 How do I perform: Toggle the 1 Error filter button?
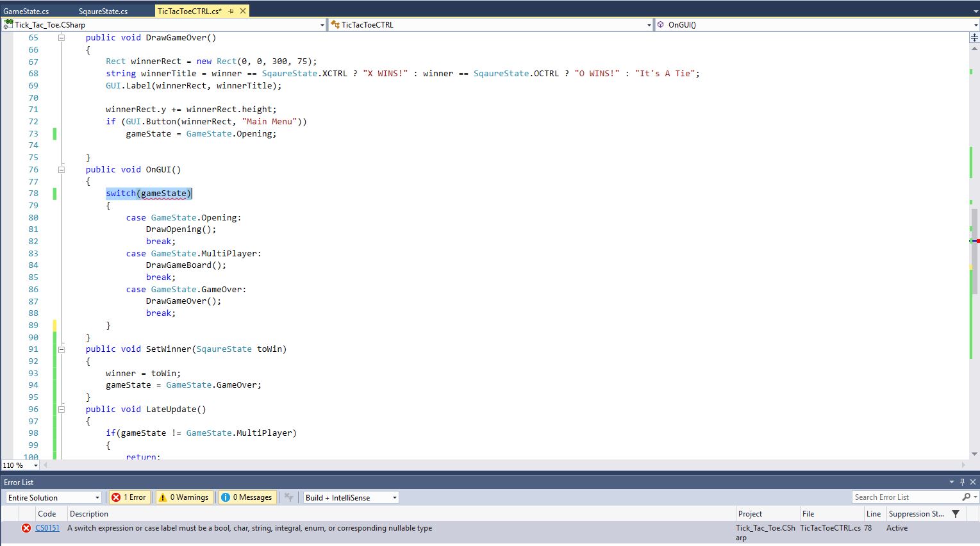pyautogui.click(x=129, y=497)
